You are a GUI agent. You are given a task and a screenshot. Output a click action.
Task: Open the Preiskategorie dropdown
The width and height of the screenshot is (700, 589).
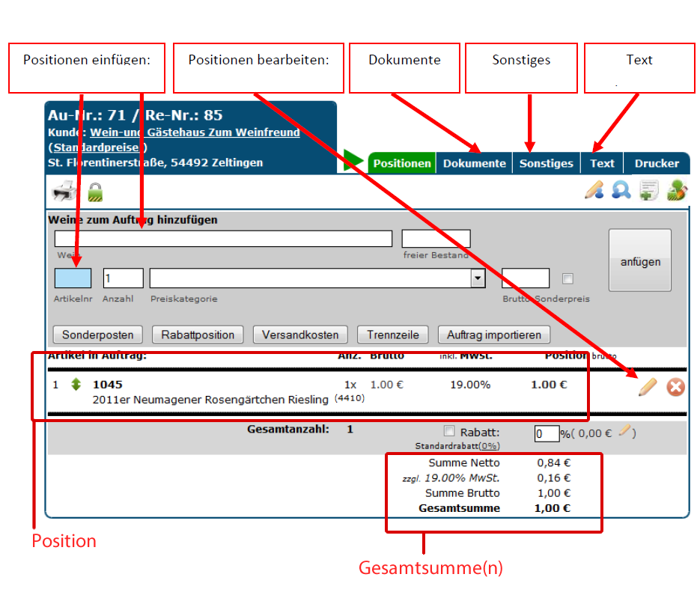click(478, 278)
